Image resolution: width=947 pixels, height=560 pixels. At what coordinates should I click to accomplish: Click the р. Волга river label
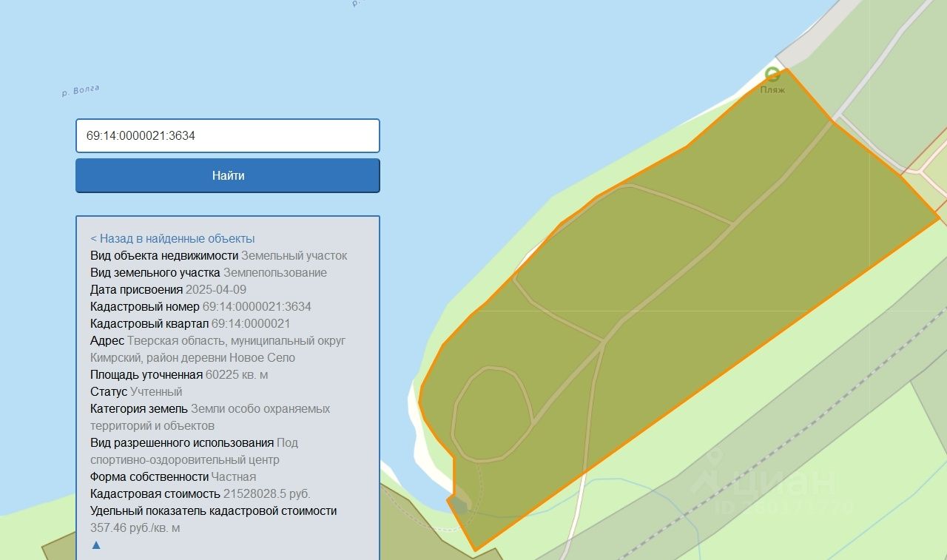(81, 92)
